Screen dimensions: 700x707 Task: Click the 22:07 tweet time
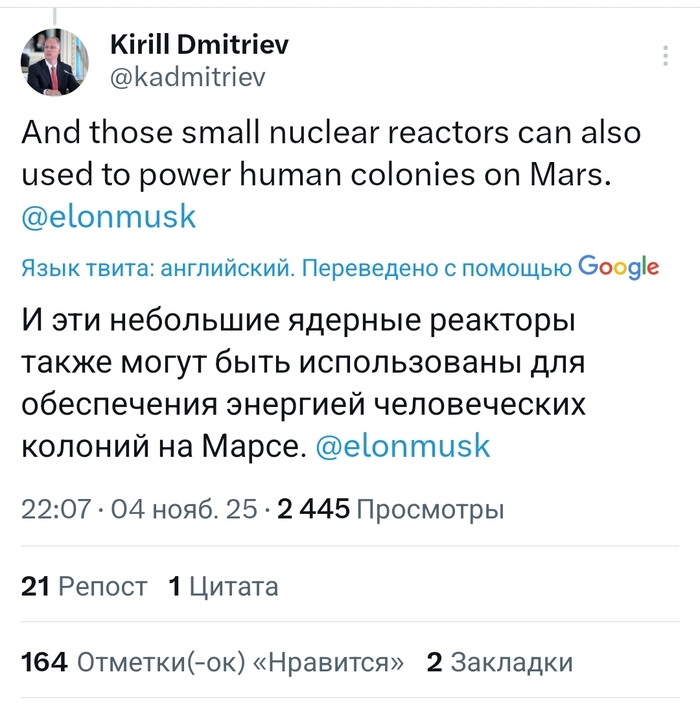[56, 510]
